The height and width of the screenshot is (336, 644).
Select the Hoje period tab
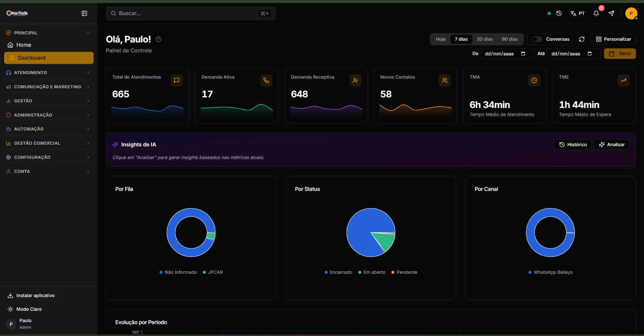click(440, 39)
